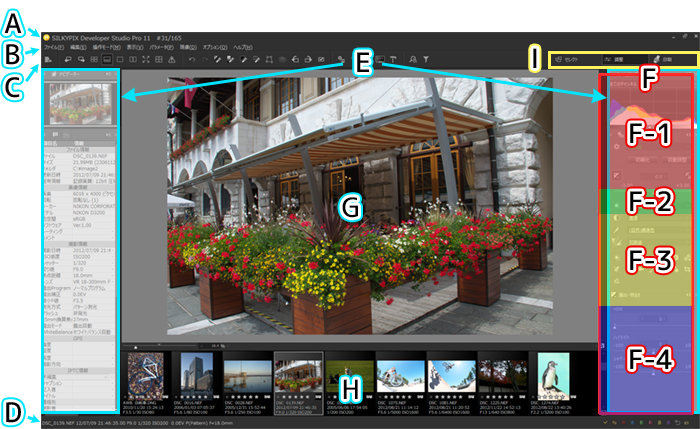The height and width of the screenshot is (429, 700).
Task: Select the fourth eyedropper picker tool
Action: point(256,59)
